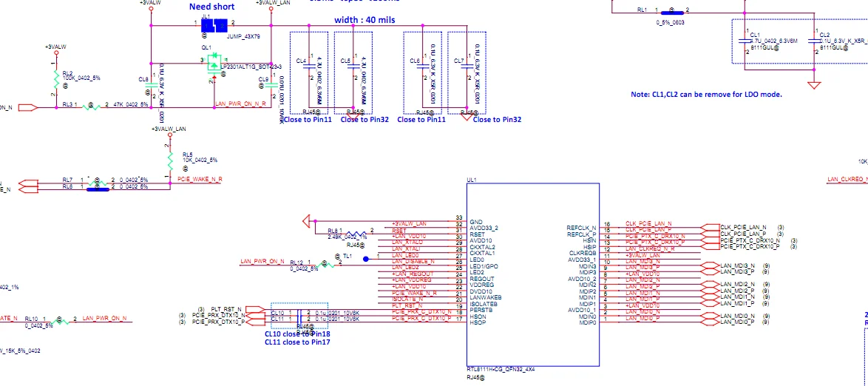
Task: Select the REGOUT pin name
Action: (x=481, y=279)
